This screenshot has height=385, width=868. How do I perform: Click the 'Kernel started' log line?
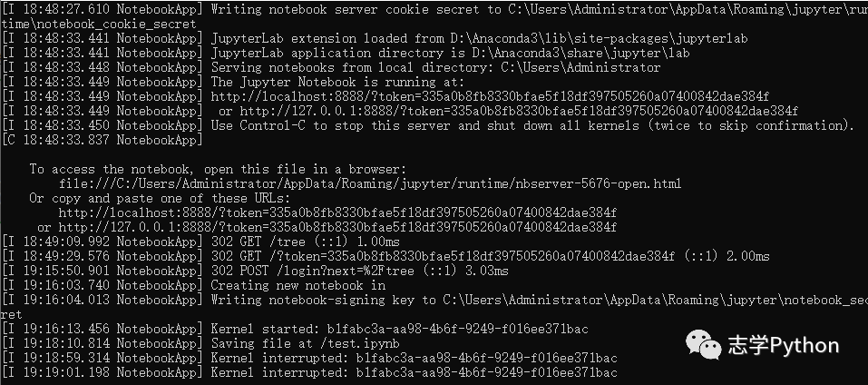click(x=295, y=329)
